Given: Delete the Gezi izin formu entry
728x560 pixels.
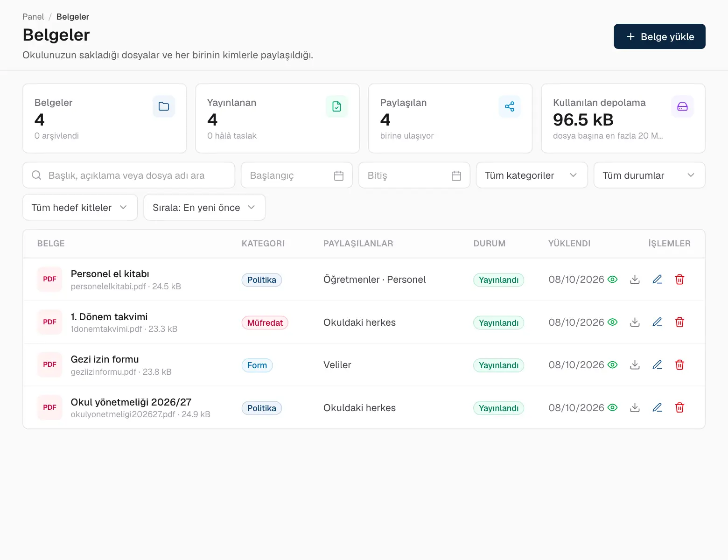Looking at the screenshot, I should point(679,365).
